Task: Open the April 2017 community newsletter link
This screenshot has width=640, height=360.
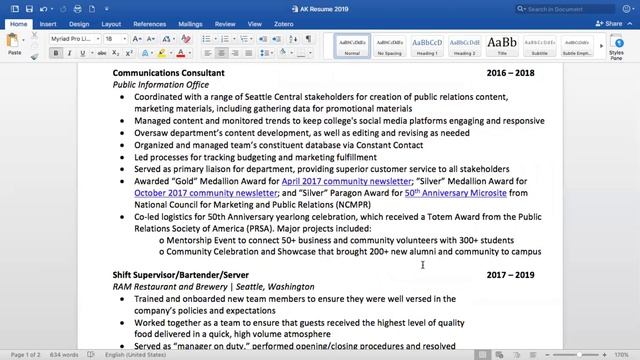Action: tap(347, 181)
